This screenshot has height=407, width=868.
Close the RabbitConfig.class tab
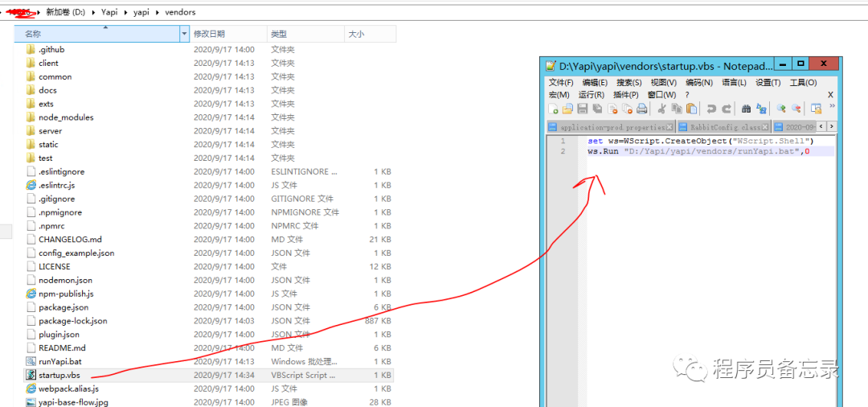coord(767,127)
